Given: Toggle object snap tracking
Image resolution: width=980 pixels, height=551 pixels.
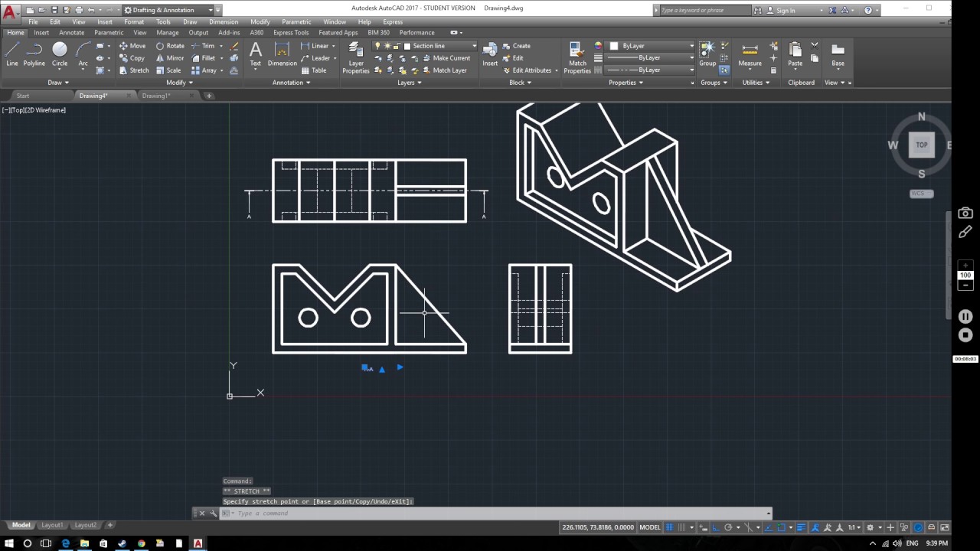Looking at the screenshot, I should [x=768, y=527].
